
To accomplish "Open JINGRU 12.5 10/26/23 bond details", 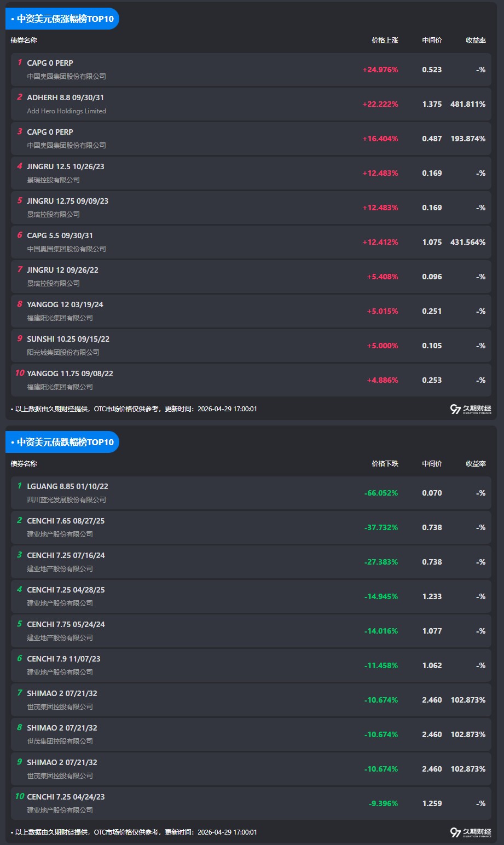I will click(65, 167).
